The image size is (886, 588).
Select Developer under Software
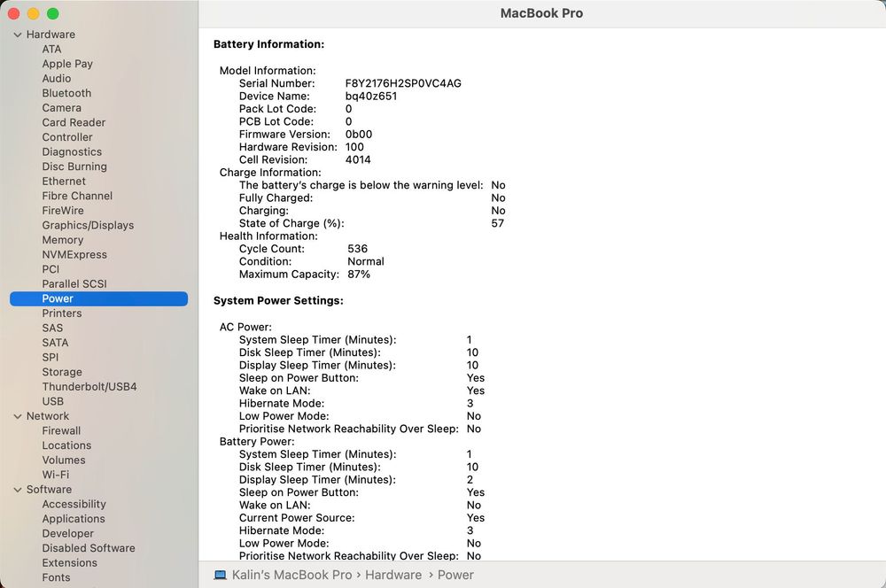[x=68, y=534]
